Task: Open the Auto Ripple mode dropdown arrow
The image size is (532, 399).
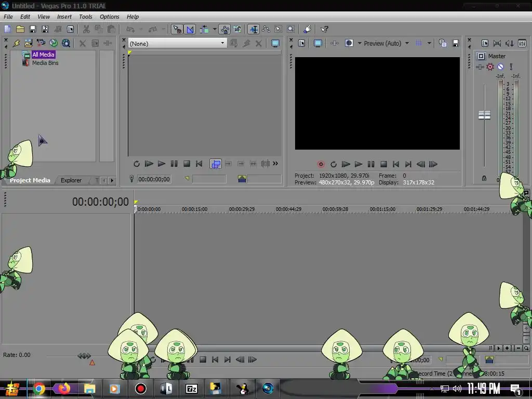Action: (x=215, y=29)
